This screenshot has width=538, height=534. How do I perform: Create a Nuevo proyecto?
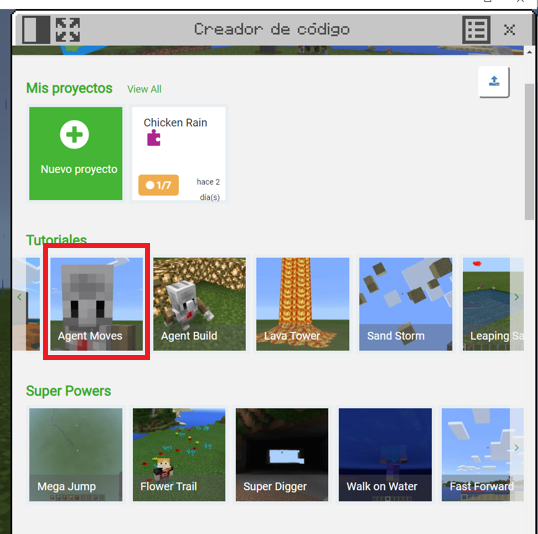[x=75, y=153]
